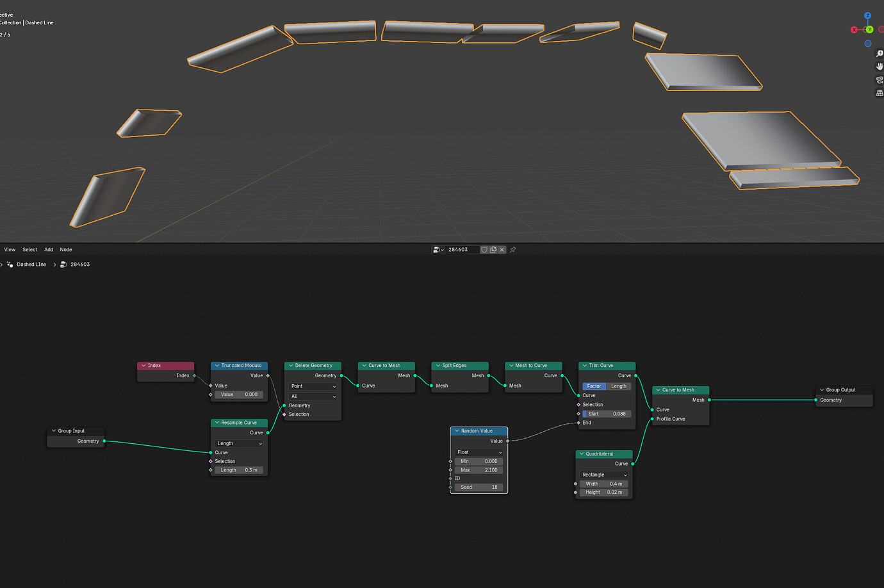Collapse the Resample Curve node
The width and height of the screenshot is (884, 588).
tap(217, 423)
